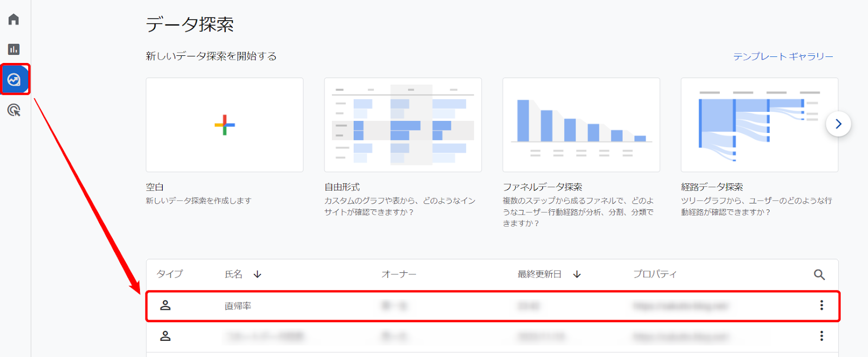Create a blank 空白 exploration
The width and height of the screenshot is (868, 357).
225,125
